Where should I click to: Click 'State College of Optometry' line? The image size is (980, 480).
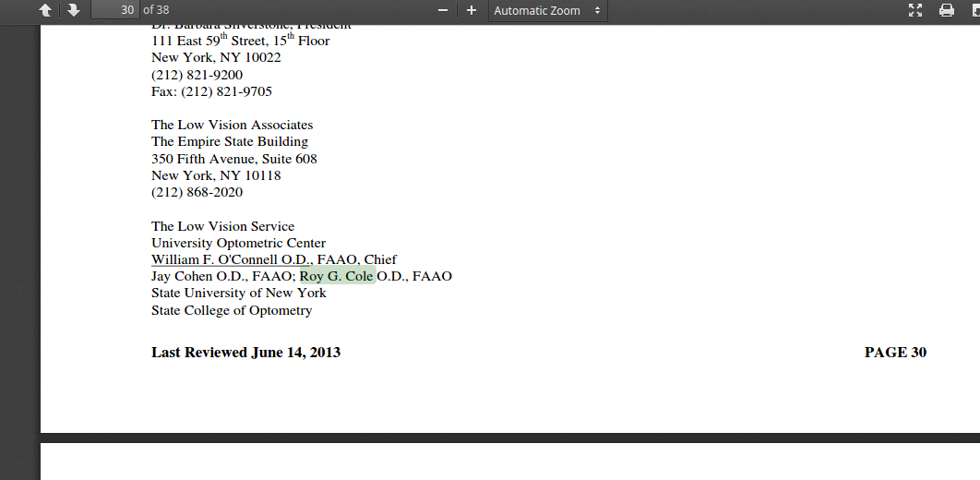tap(232, 311)
